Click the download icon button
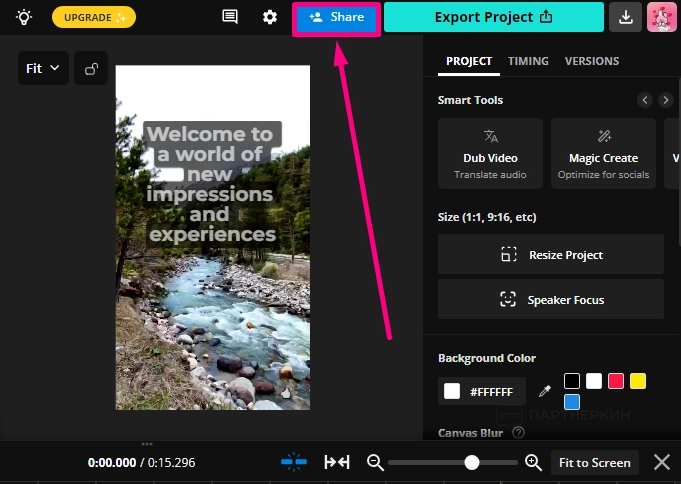The height and width of the screenshot is (484, 681). (x=625, y=17)
